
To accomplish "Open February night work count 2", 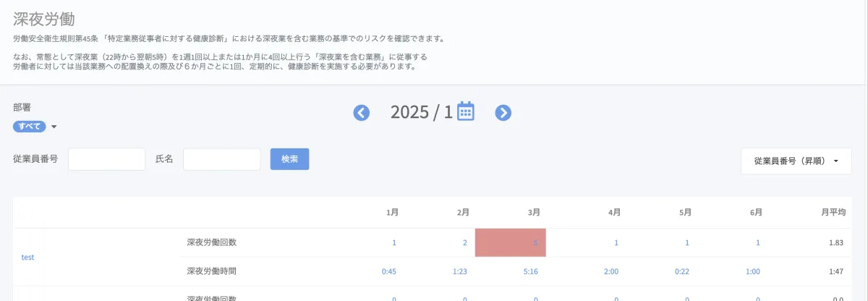I will (465, 242).
